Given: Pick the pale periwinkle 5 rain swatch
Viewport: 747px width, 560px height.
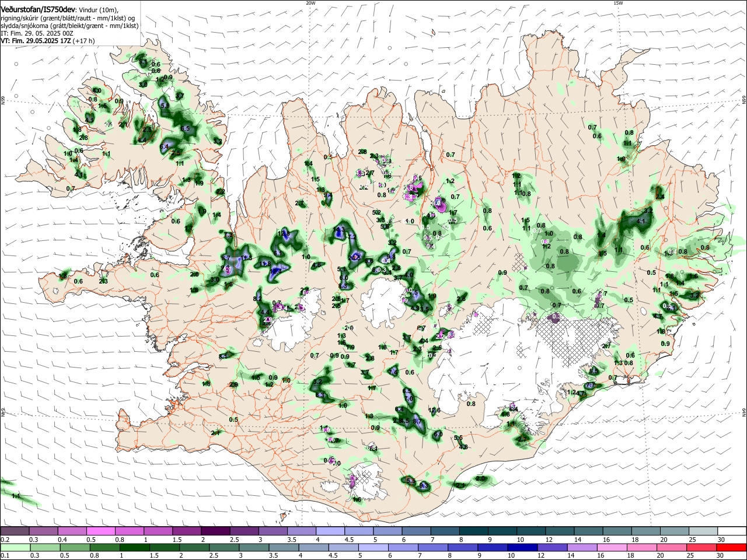Looking at the screenshot, I should [373, 547].
